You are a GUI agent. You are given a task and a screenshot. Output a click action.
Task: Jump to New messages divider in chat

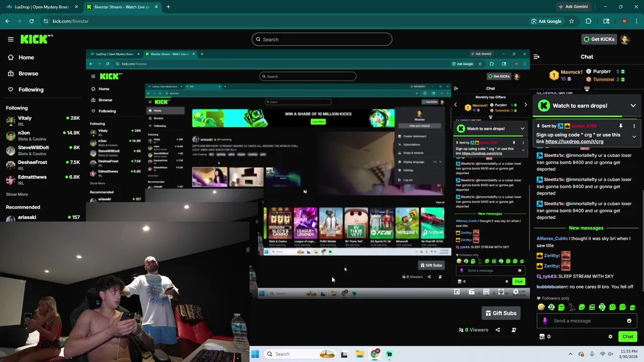tap(586, 228)
